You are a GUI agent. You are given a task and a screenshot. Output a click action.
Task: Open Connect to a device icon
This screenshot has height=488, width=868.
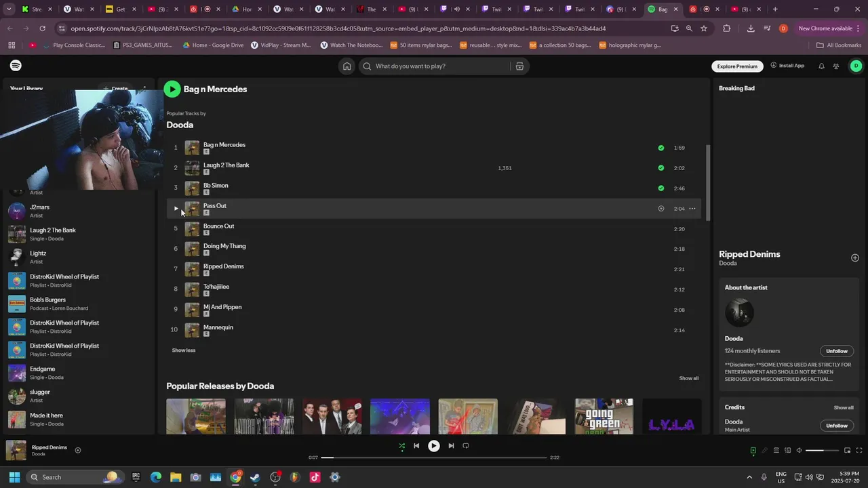click(x=787, y=451)
